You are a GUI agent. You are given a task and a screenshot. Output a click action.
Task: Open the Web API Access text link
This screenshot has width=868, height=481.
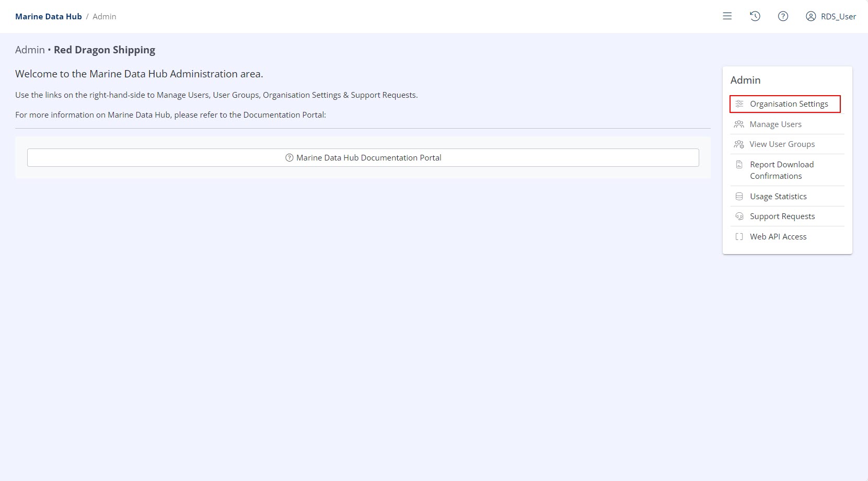778,237
